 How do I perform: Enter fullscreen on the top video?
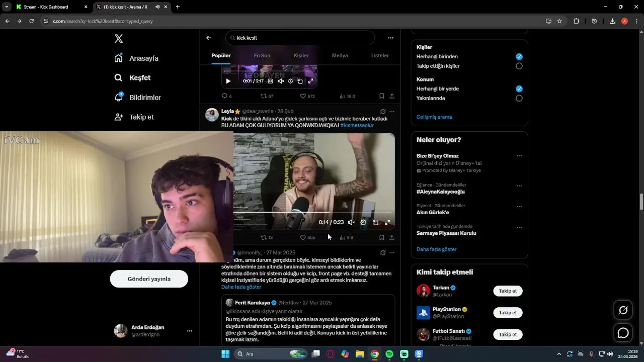310,81
